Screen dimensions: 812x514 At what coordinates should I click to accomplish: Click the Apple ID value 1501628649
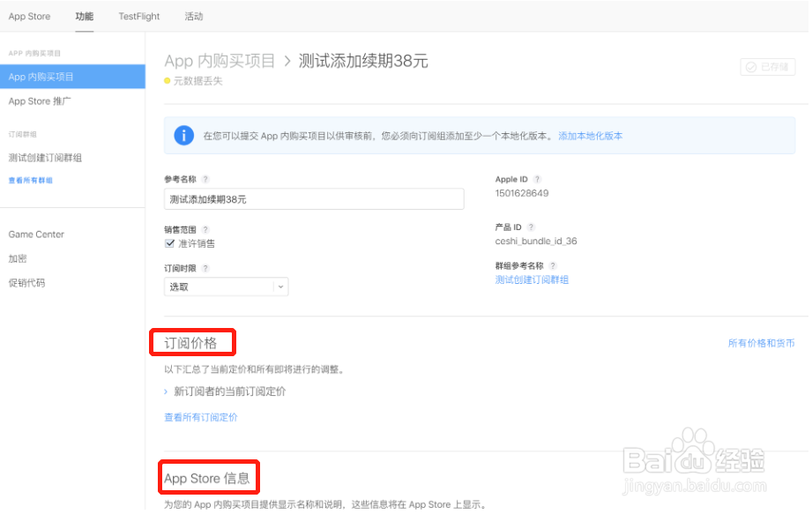point(522,193)
